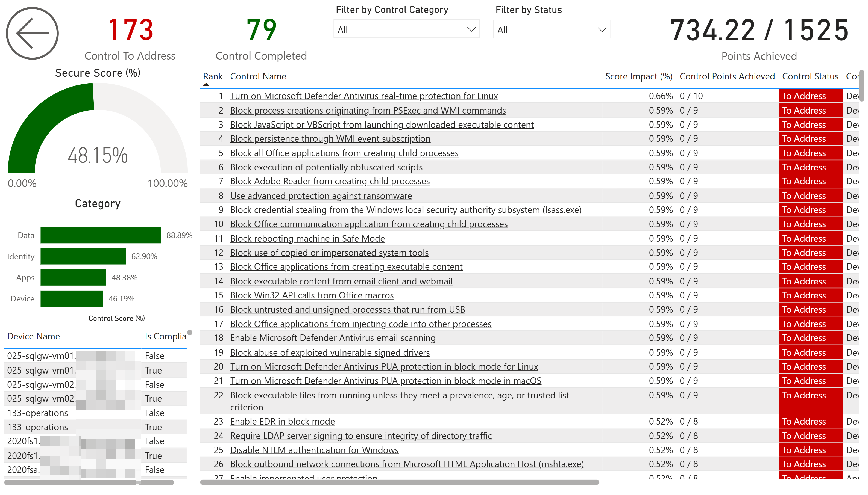
Task: Select the 2020fsa. device row
Action: 95,470
